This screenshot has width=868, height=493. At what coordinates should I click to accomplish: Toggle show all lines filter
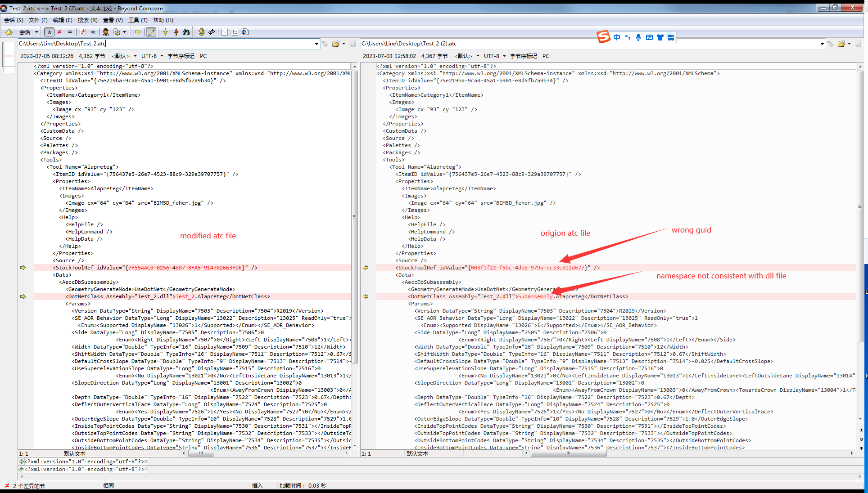coord(49,32)
